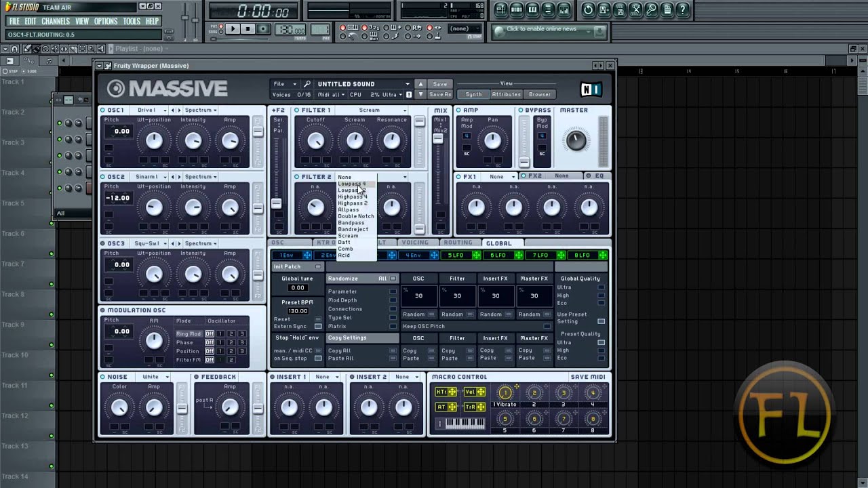This screenshot has height=488, width=868.
Task: Open the step sequencer toolbar icon
Action: tap(517, 9)
